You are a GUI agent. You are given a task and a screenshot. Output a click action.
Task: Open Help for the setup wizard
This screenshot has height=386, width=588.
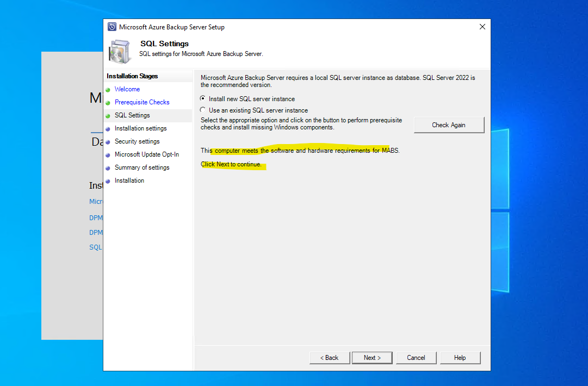pos(460,358)
